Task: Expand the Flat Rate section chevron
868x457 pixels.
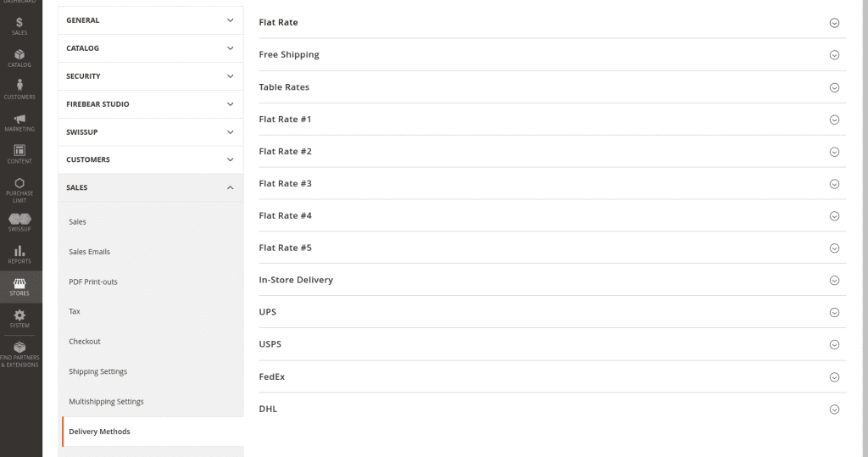Action: [x=834, y=23]
